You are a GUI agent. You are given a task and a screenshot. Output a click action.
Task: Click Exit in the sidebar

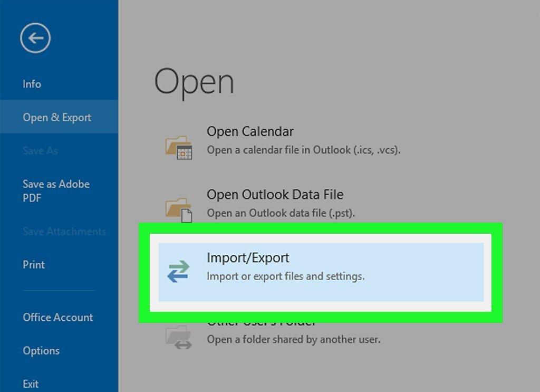coord(31,384)
